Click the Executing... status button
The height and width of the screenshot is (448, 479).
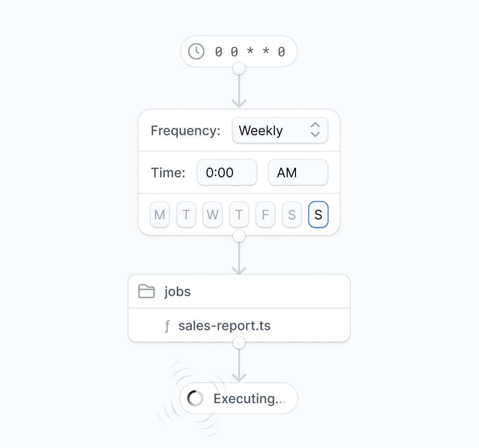click(x=239, y=398)
